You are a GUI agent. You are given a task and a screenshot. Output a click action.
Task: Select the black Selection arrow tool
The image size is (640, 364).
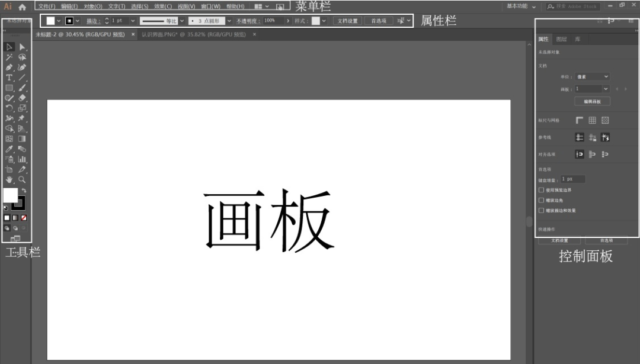(x=8, y=47)
